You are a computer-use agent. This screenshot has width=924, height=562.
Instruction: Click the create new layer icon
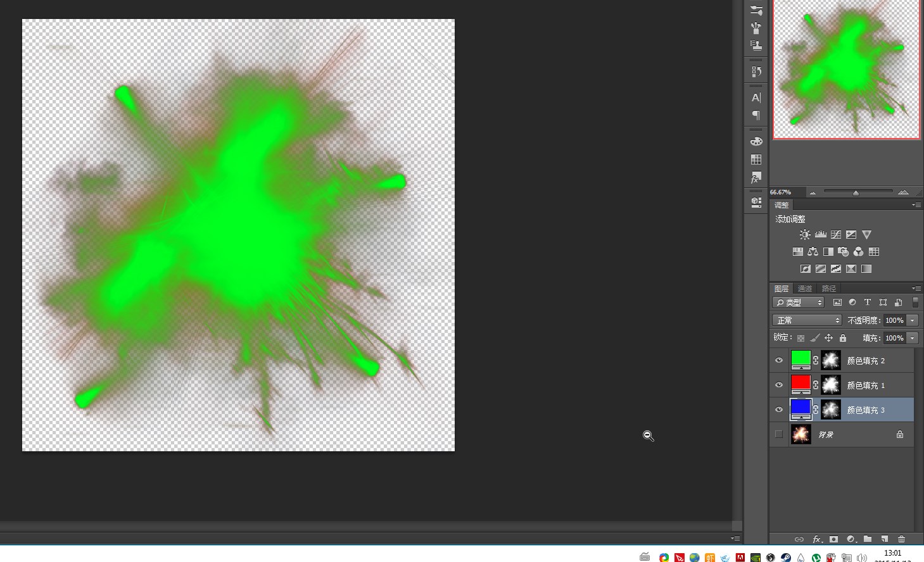click(885, 539)
